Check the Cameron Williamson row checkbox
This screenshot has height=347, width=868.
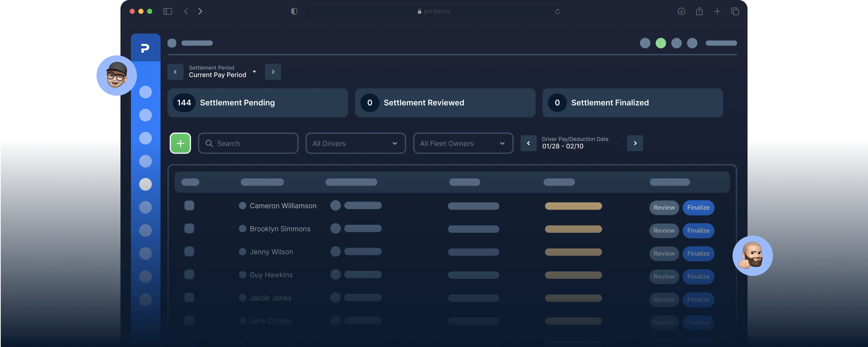coord(189,205)
